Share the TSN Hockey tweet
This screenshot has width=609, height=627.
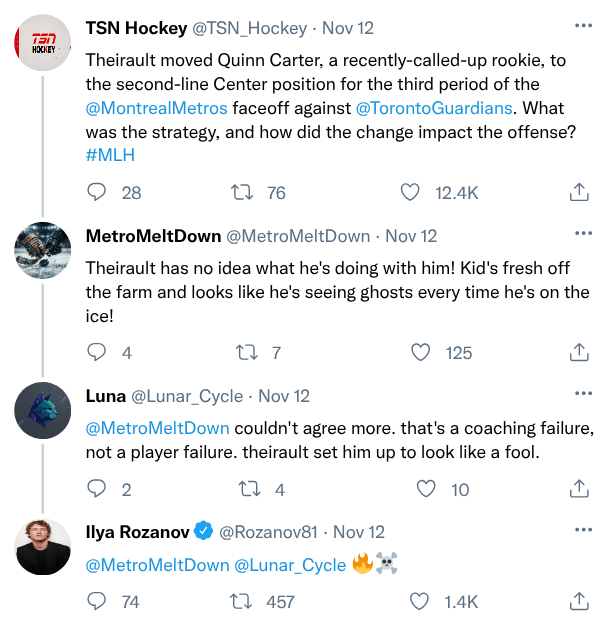pos(578,192)
